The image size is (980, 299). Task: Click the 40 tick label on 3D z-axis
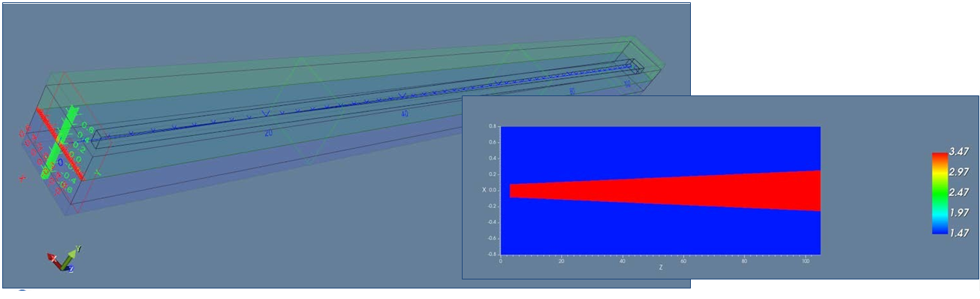click(405, 114)
